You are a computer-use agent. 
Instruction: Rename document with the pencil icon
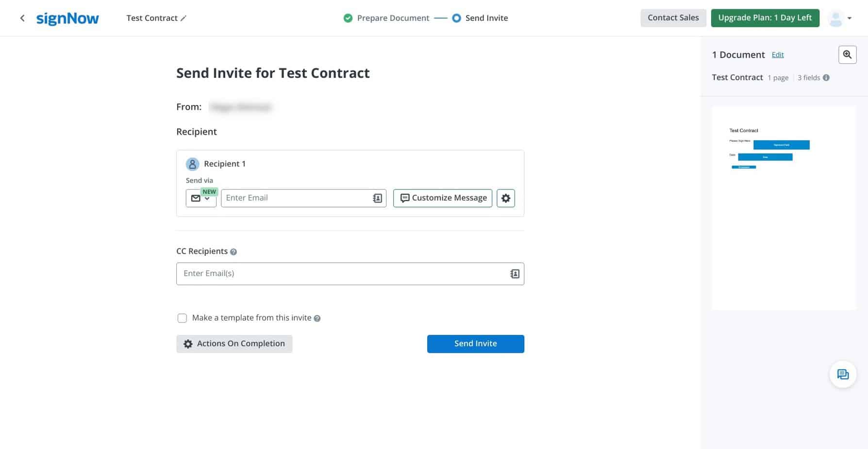[x=184, y=18]
